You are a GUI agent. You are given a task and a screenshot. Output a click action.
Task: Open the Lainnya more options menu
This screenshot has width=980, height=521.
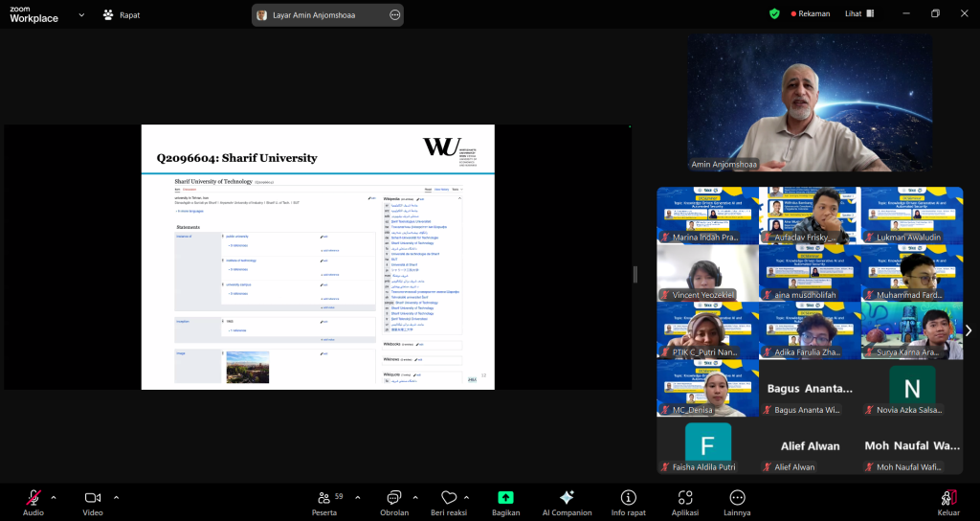(x=738, y=502)
